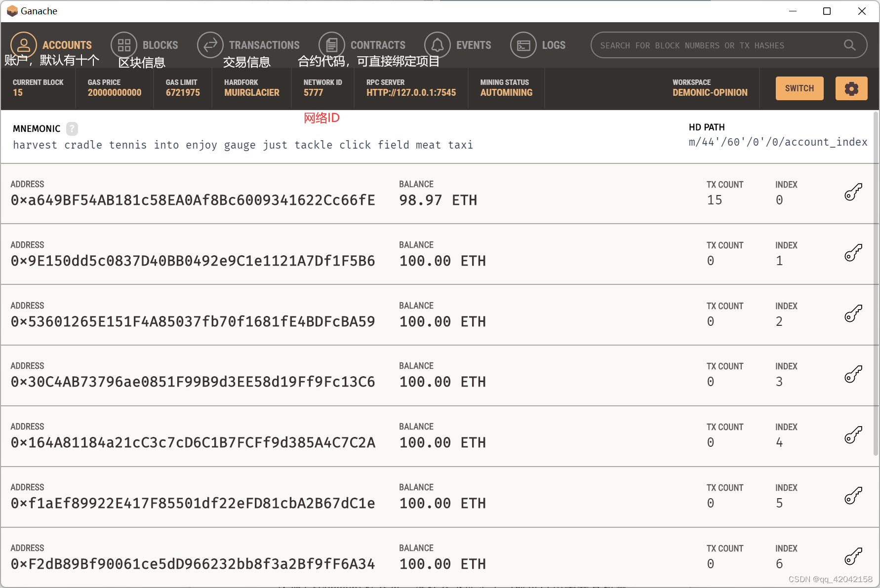Open the Events bell icon
This screenshot has width=880, height=588.
438,45
